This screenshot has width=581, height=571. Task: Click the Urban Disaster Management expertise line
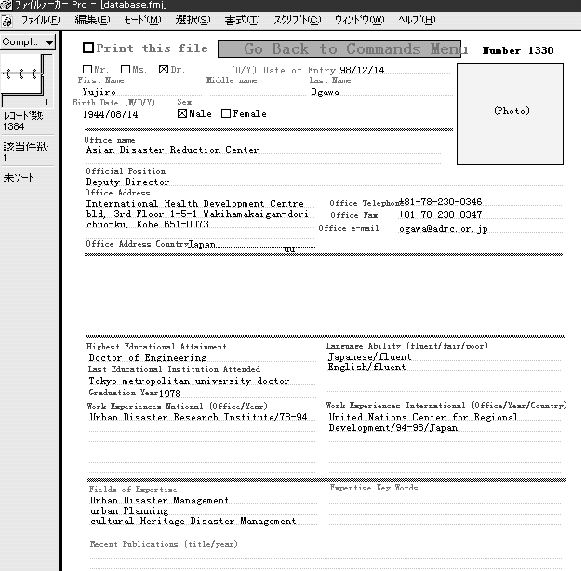(x=203, y=500)
